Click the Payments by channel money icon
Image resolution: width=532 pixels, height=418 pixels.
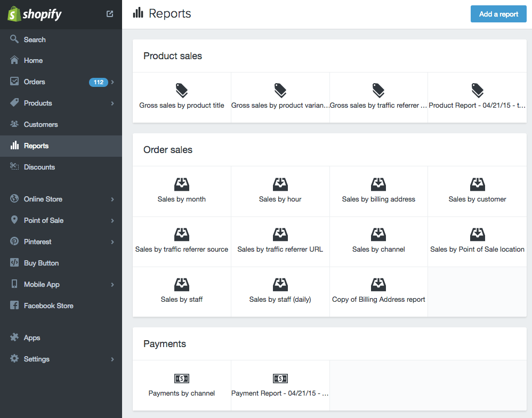[x=182, y=379]
